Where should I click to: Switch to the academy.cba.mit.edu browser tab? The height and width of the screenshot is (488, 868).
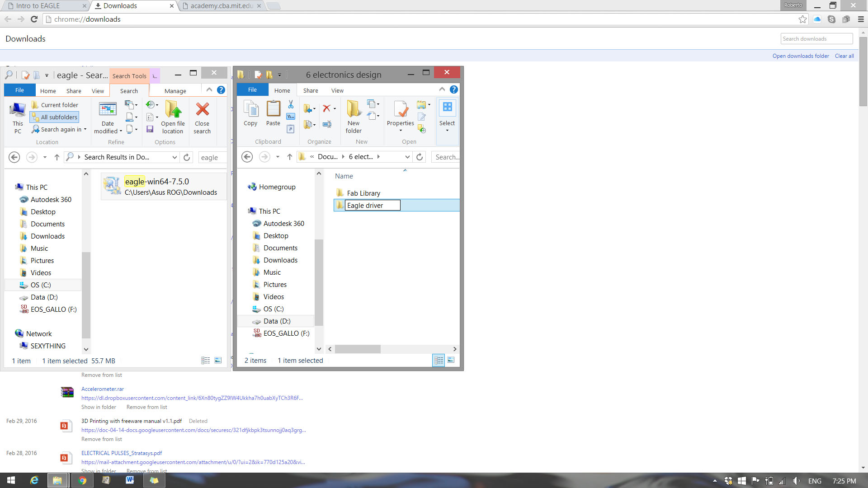tap(222, 6)
